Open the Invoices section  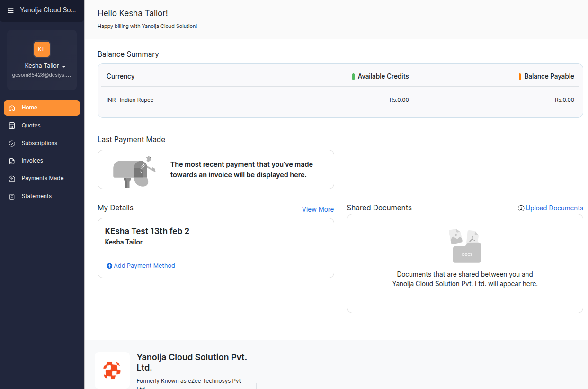coord(32,161)
